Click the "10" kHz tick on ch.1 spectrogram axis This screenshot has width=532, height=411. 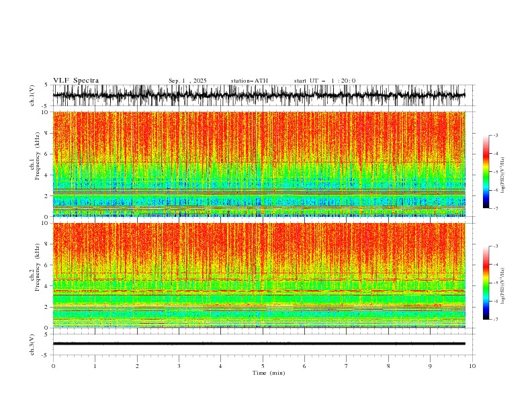[x=46, y=112]
